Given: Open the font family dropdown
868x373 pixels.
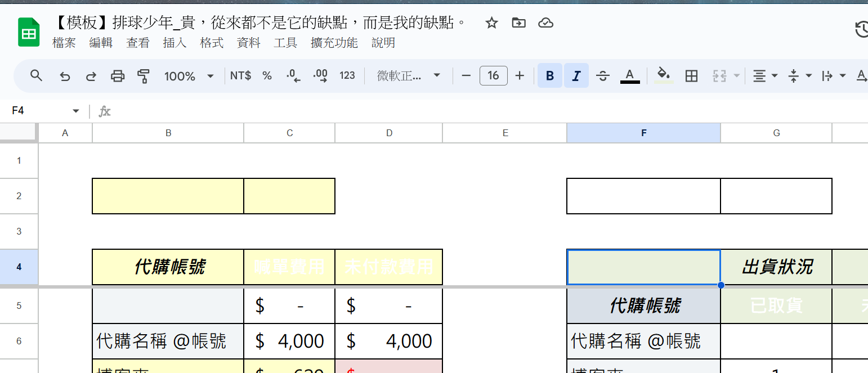Looking at the screenshot, I should point(409,76).
